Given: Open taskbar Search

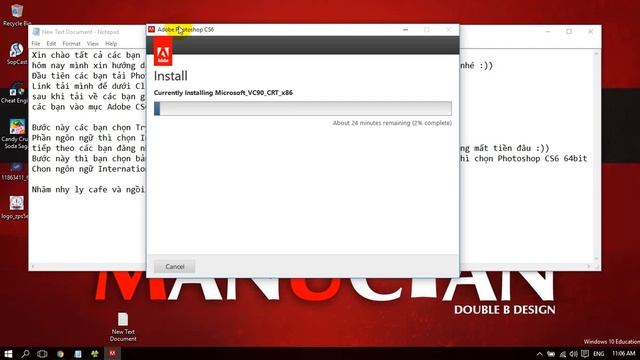Looking at the screenshot, I should coord(25,353).
